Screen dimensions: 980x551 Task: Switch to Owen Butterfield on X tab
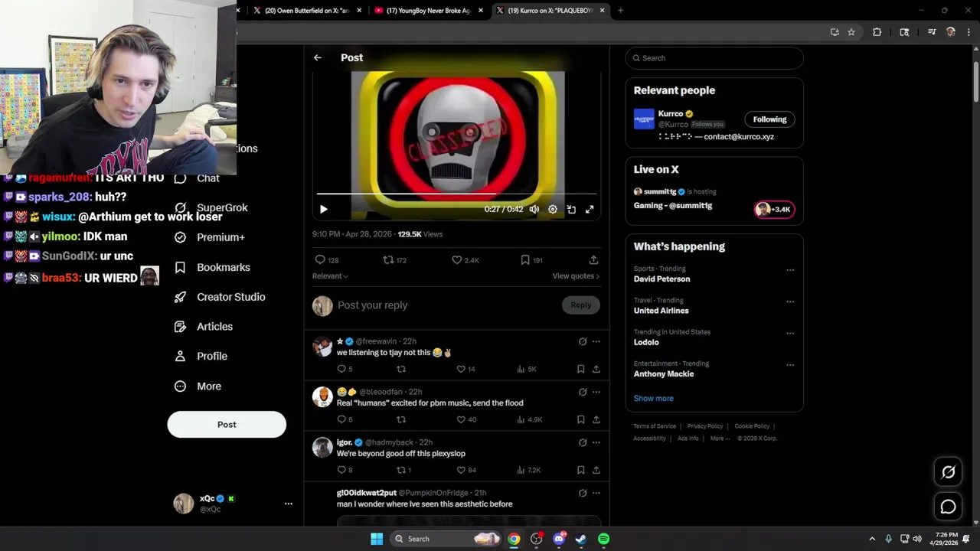coord(307,11)
